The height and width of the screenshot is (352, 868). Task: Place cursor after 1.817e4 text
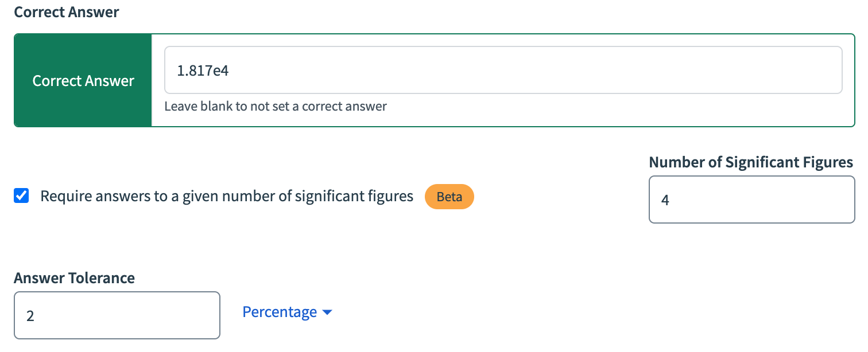coord(231,71)
